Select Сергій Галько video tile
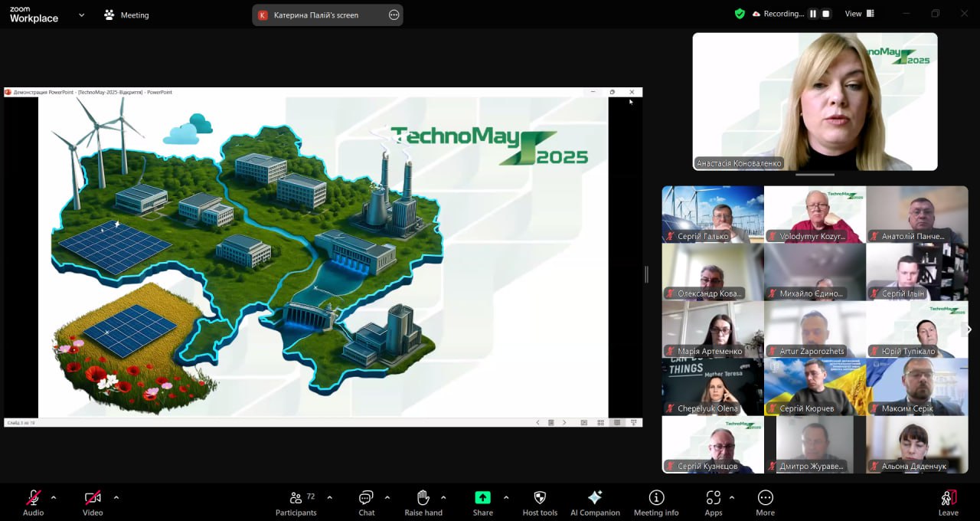This screenshot has height=521, width=980. [713, 215]
